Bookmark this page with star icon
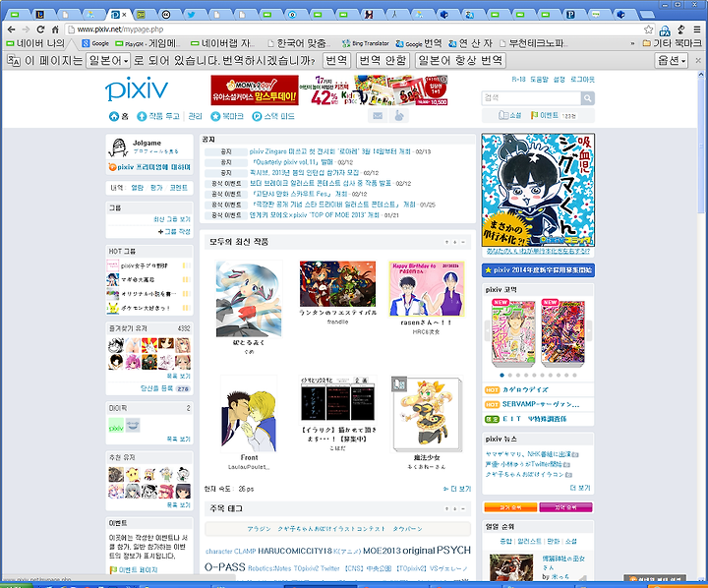 648,29
